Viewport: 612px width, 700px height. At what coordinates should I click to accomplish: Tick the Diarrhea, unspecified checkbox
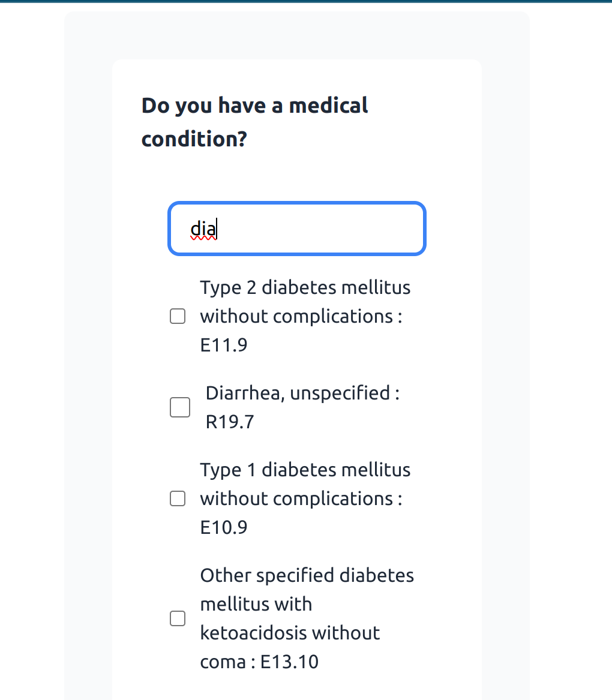click(x=180, y=407)
